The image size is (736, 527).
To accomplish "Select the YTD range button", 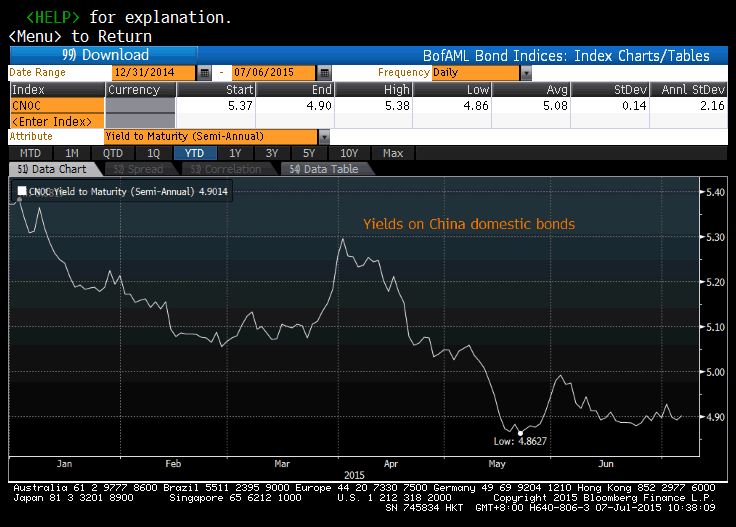I will [194, 153].
